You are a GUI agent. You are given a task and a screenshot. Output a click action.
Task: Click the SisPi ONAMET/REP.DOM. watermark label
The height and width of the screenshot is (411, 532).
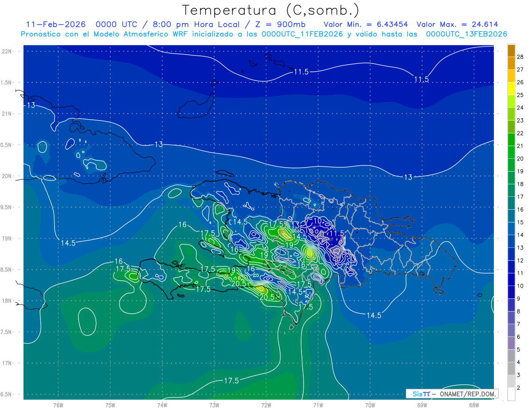452,394
